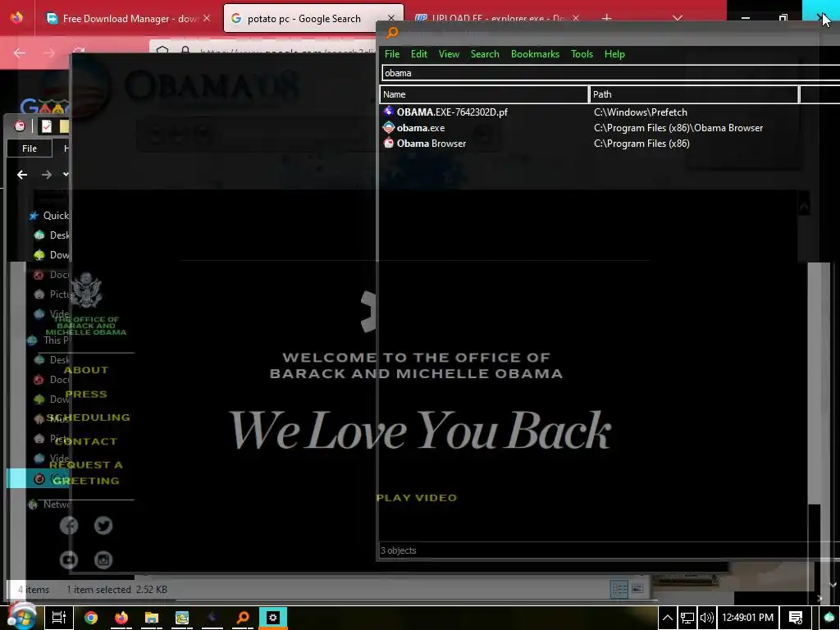
Task: Open ABOUT link on Obama office page
Action: pyautogui.click(x=85, y=370)
